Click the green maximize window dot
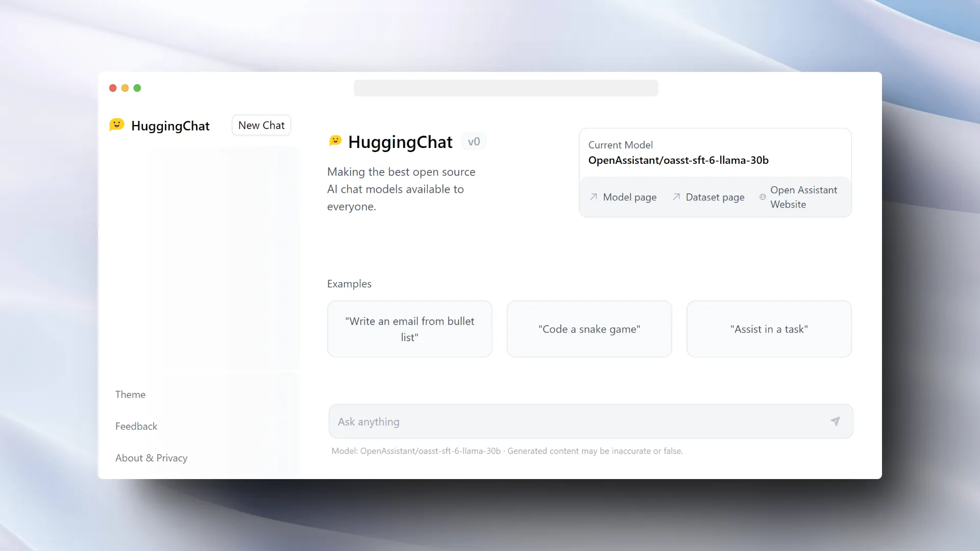Viewport: 980px width, 551px height. click(137, 88)
